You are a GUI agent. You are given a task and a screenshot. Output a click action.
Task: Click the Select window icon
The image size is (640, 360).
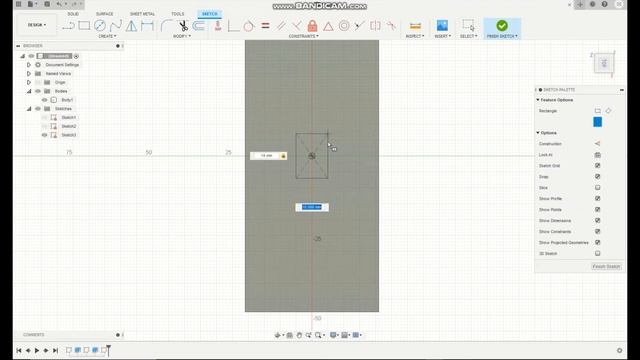pyautogui.click(x=468, y=25)
